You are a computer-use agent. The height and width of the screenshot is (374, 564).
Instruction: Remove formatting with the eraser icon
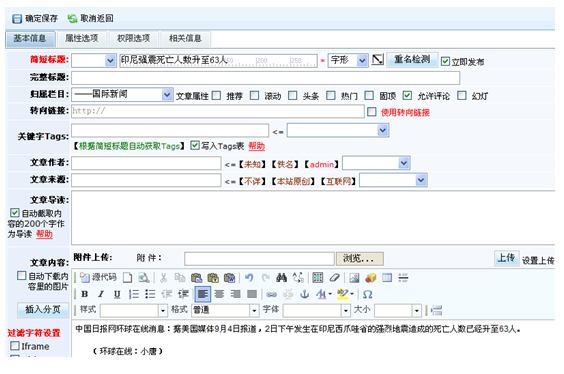pos(335,278)
